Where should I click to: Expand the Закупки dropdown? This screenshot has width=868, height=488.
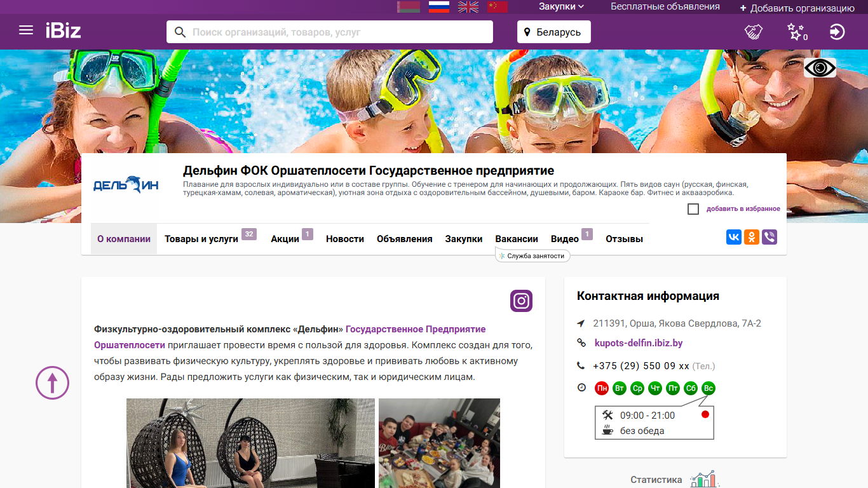pyautogui.click(x=562, y=6)
